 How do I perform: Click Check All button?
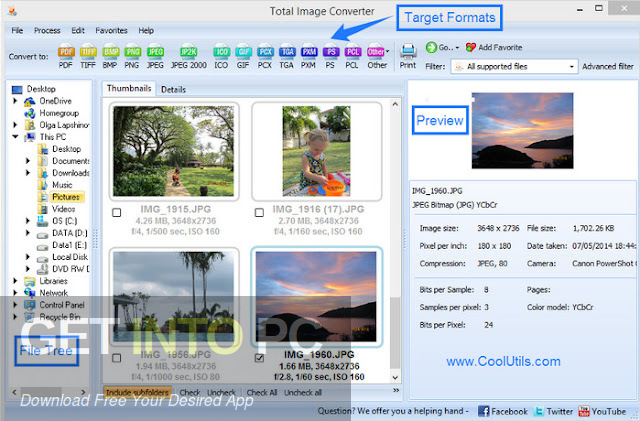click(x=262, y=392)
